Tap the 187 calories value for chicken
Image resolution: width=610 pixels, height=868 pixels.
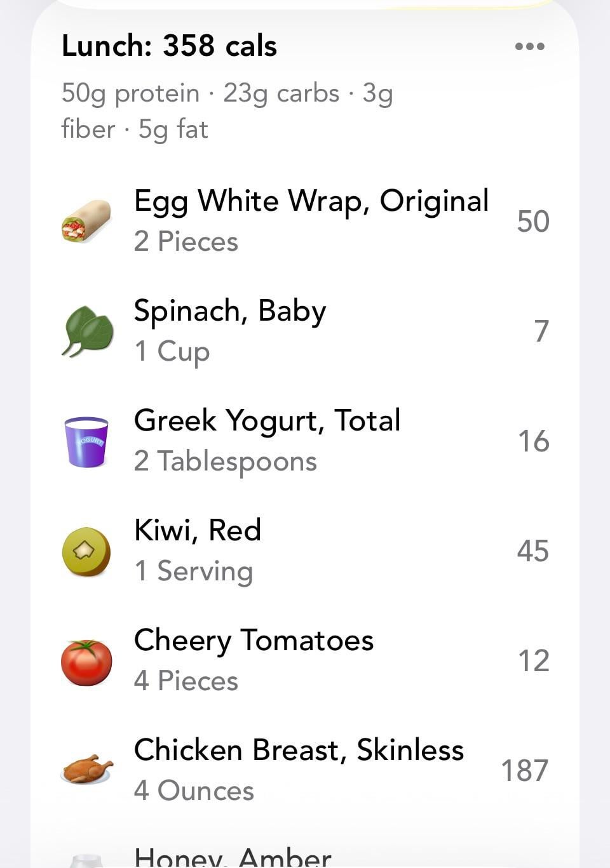coord(524,770)
